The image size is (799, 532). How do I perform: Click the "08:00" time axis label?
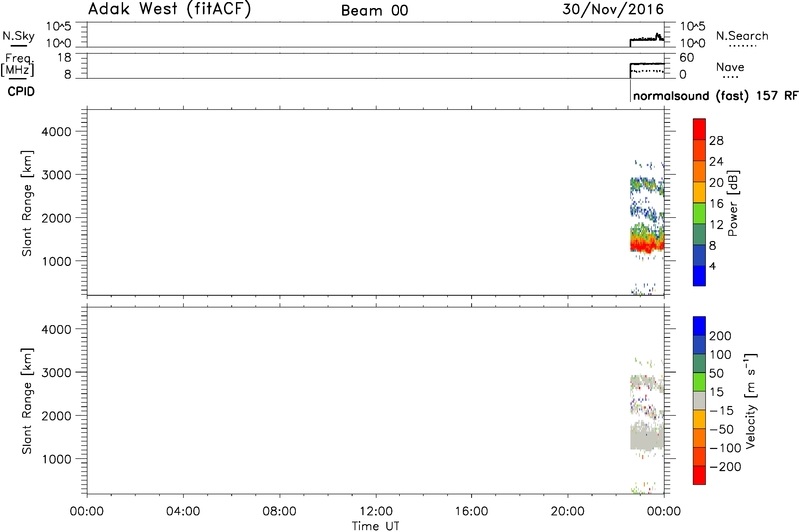[x=280, y=511]
